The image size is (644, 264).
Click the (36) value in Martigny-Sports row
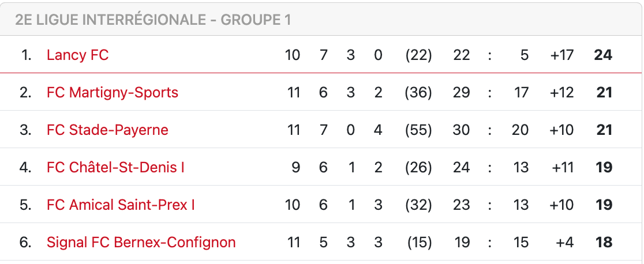tap(418, 93)
